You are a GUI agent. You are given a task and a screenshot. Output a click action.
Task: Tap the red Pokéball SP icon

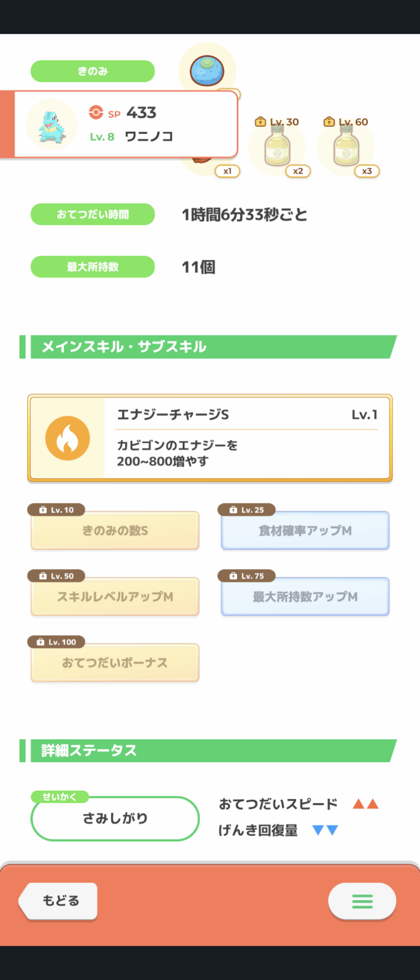pos(96,112)
